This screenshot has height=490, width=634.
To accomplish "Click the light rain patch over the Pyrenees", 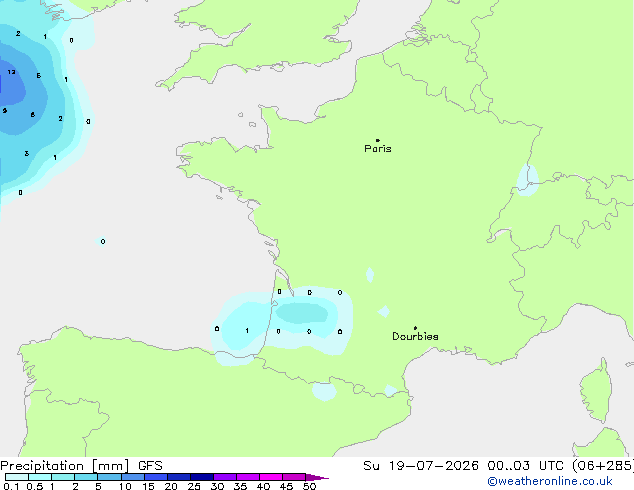I will pyautogui.click(x=324, y=391).
